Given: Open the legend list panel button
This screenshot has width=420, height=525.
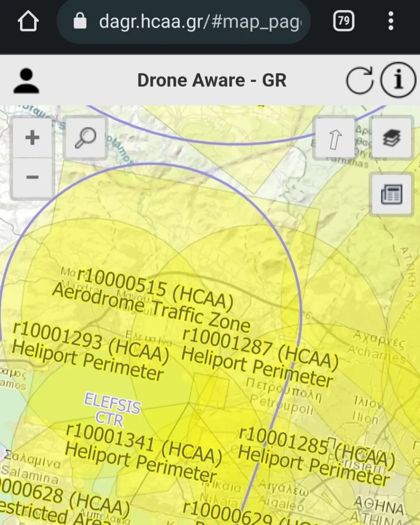Looking at the screenshot, I should click(391, 194).
